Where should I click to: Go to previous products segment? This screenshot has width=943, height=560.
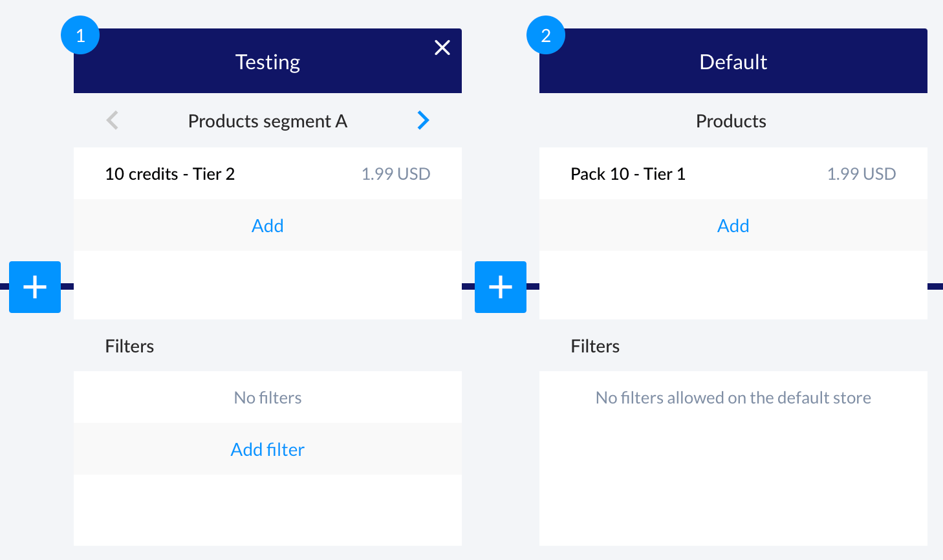pyautogui.click(x=113, y=120)
